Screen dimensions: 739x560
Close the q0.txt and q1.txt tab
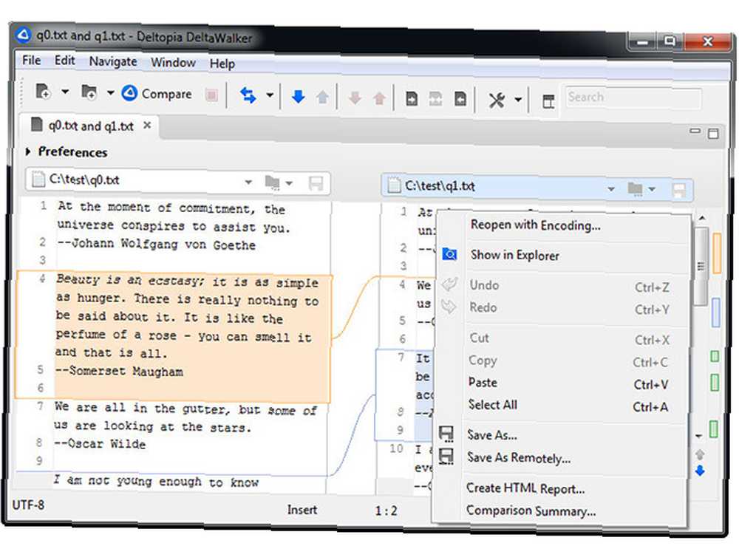147,126
